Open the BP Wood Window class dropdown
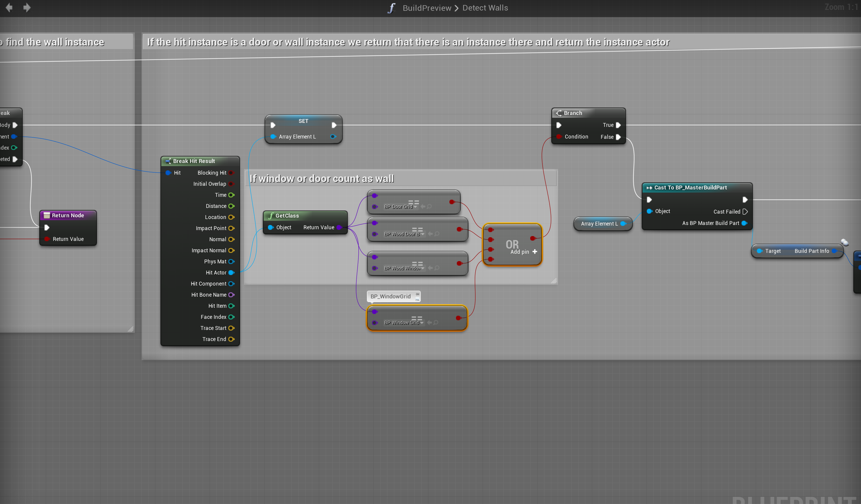 click(x=423, y=268)
